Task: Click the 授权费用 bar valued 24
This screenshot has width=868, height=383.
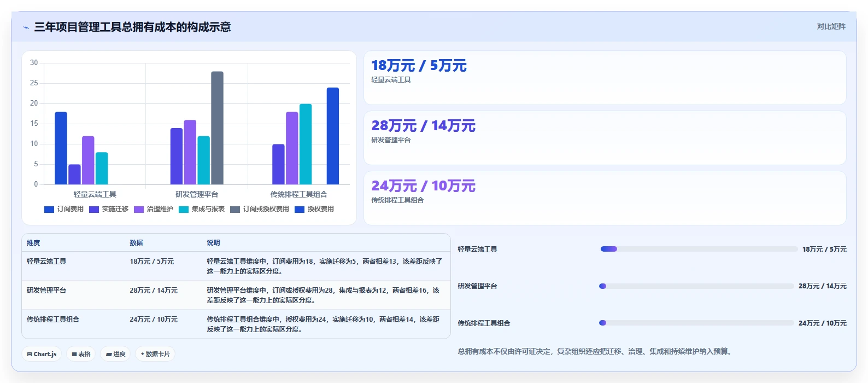Action: click(333, 136)
